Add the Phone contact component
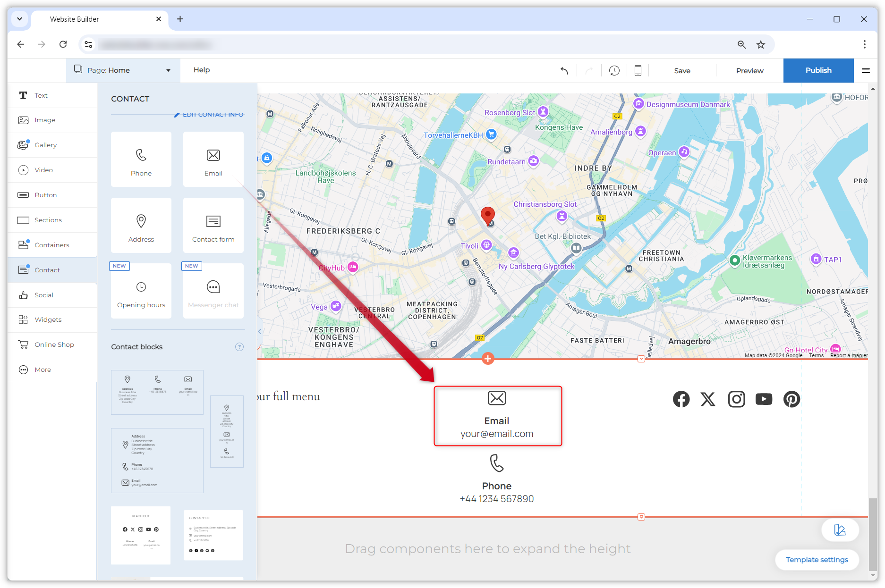 click(x=141, y=160)
